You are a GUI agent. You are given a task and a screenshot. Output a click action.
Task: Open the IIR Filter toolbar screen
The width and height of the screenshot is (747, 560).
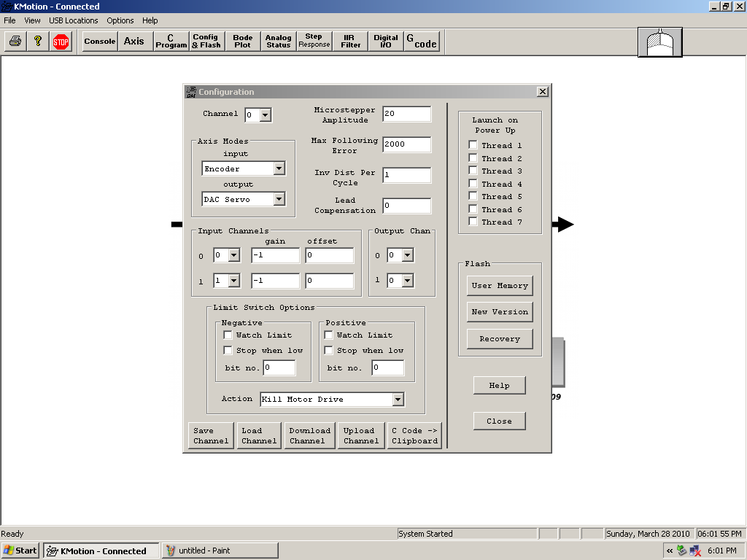click(351, 42)
